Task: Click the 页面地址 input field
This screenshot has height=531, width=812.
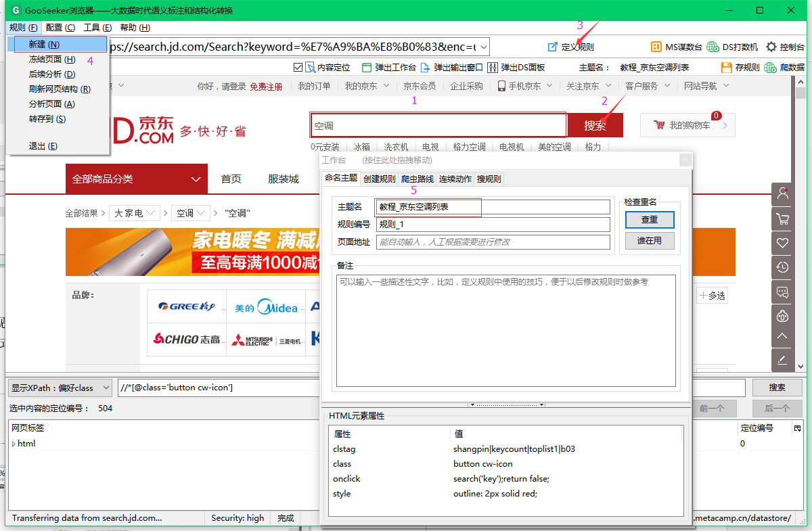Action: coord(493,242)
